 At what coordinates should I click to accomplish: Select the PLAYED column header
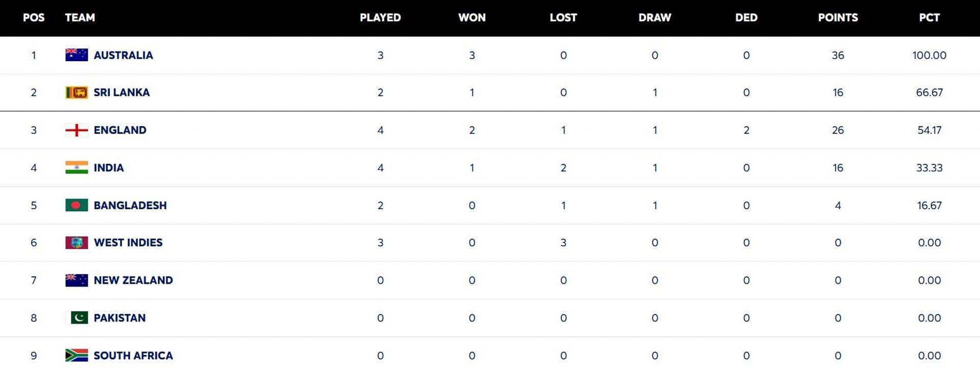(380, 17)
